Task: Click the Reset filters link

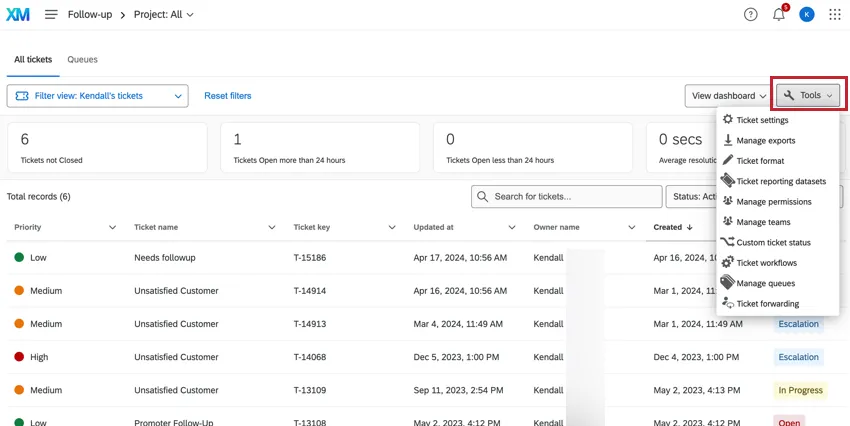Action: (x=227, y=96)
